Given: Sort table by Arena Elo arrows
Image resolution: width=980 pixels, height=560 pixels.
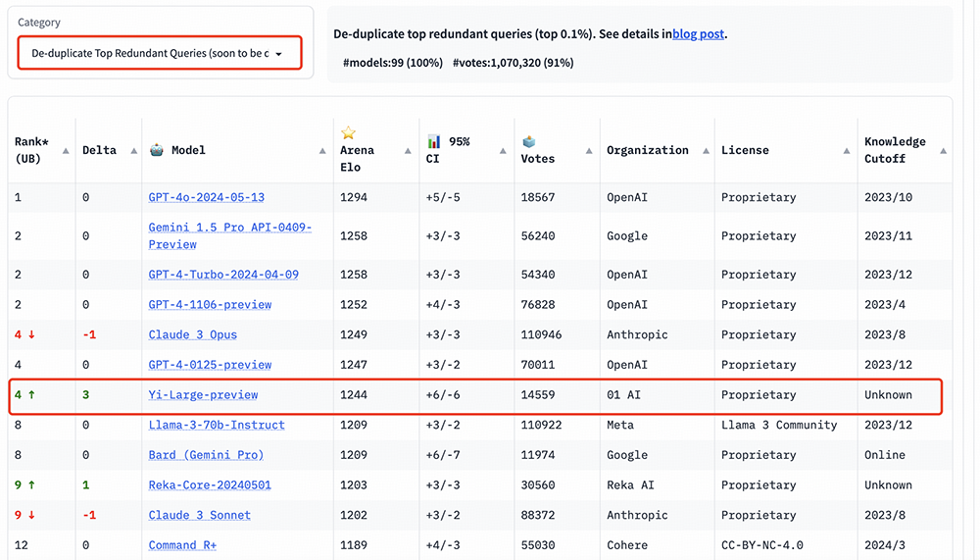Looking at the screenshot, I should click(410, 151).
